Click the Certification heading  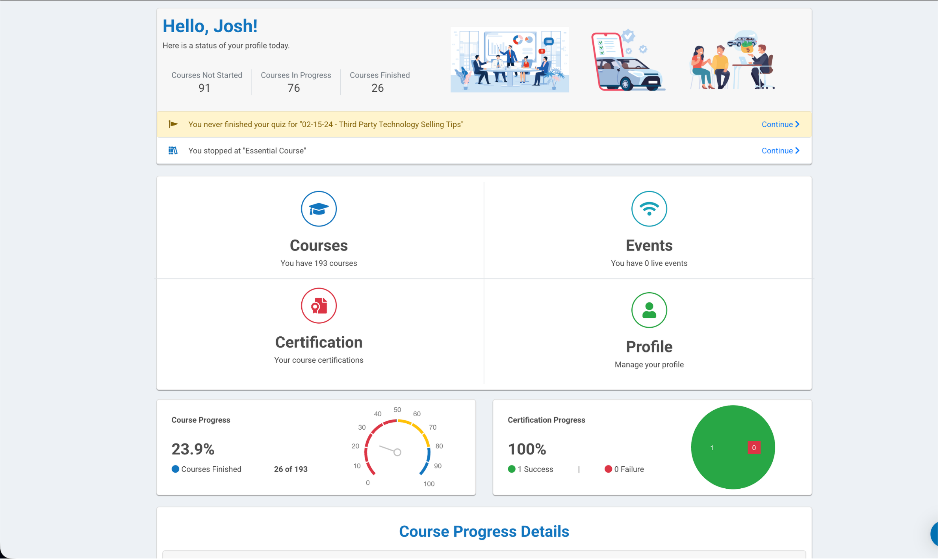pos(319,343)
